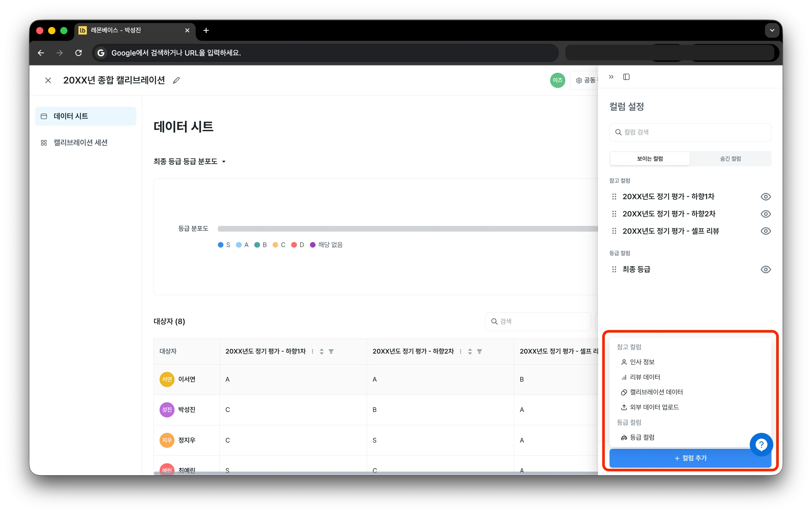
Task: Switch to the 숨긴 컬럼 tab
Action: 730,159
